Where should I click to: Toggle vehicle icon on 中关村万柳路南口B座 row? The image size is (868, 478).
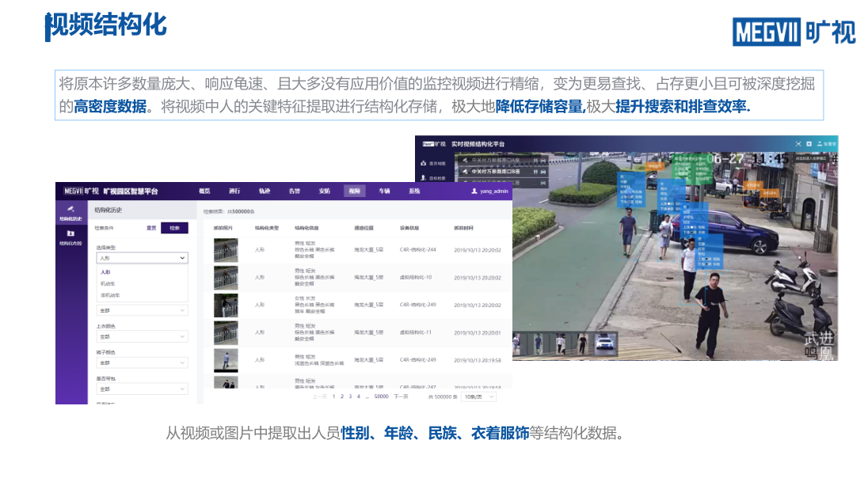(x=543, y=172)
